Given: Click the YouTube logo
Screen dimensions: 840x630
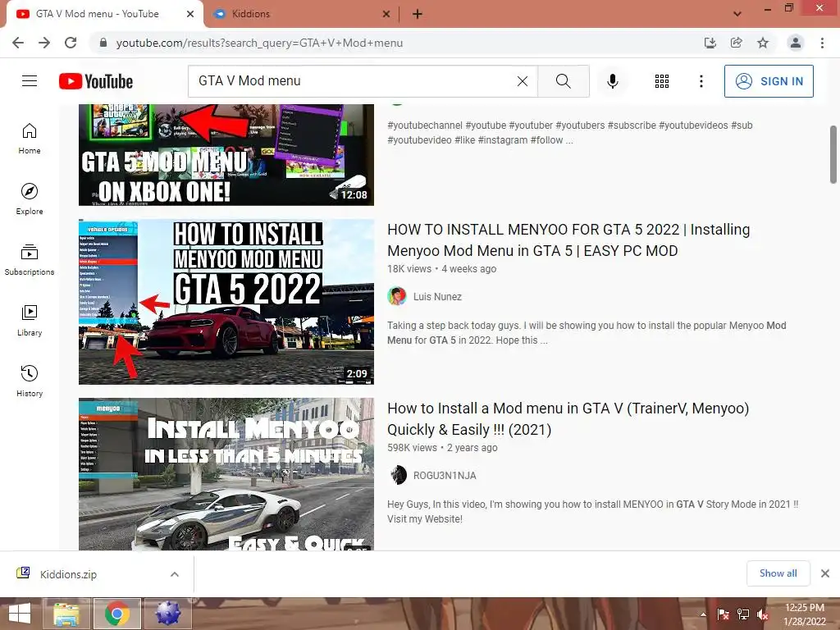Looking at the screenshot, I should point(96,81).
